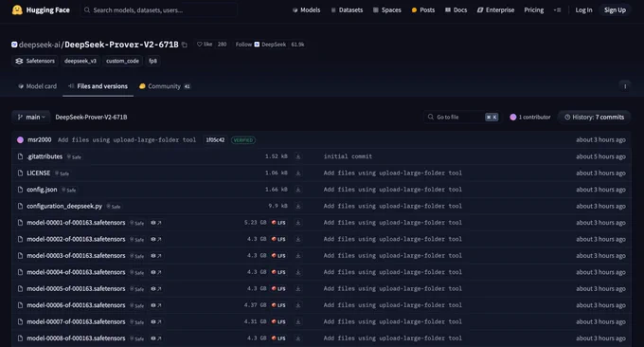Inspect tensors of model-00001 via eye icon

click(x=155, y=223)
